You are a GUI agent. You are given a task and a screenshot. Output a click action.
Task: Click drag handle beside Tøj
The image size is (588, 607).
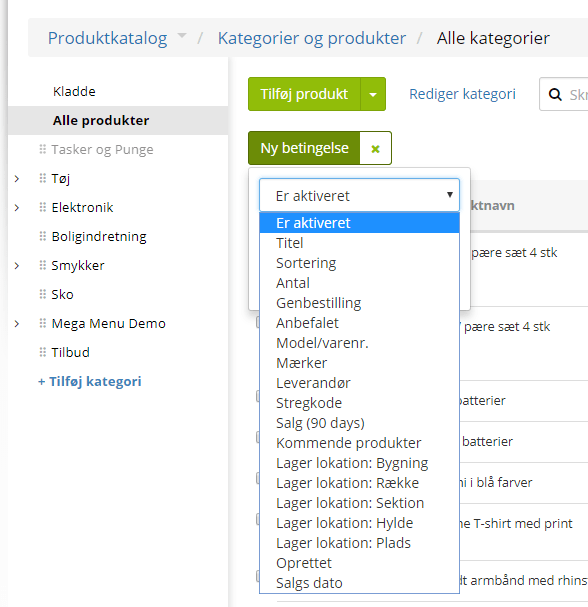tap(43, 178)
